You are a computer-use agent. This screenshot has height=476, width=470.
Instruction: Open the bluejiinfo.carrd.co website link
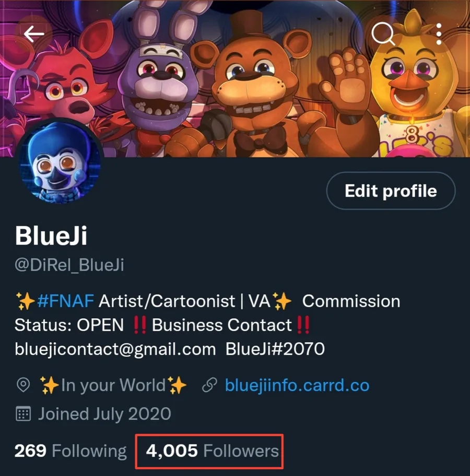(x=297, y=385)
